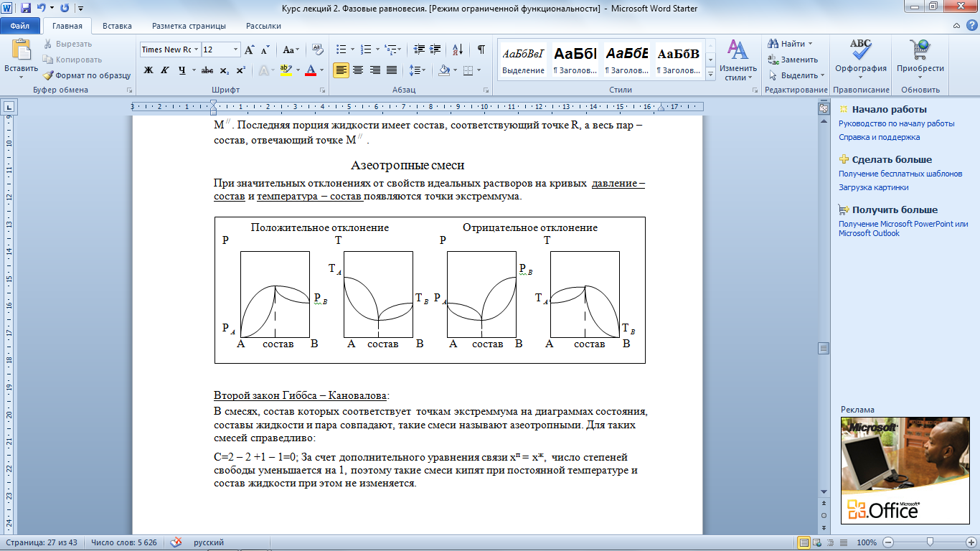Image resolution: width=980 pixels, height=551 pixels.
Task: Open the Выделить (Select) dropdown
Action: [796, 75]
